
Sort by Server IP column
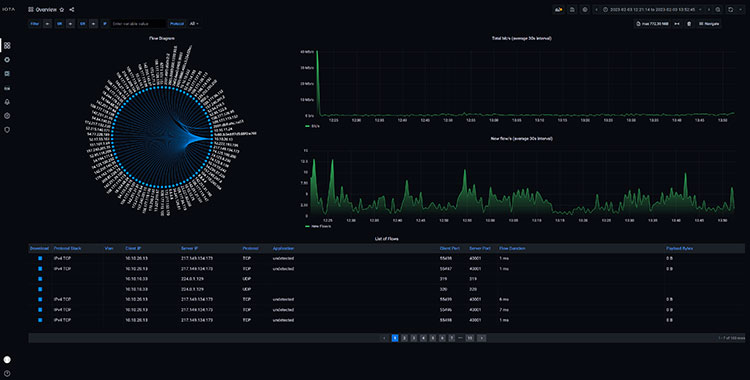189,248
